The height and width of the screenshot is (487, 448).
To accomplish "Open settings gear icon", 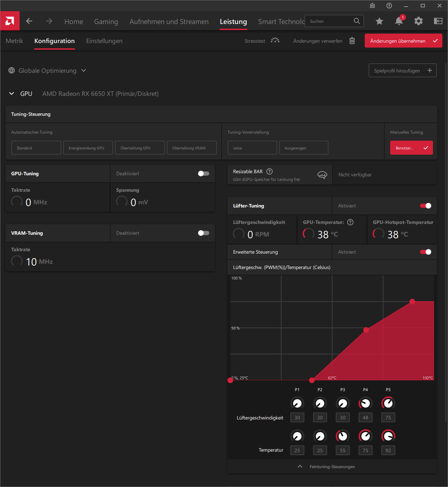I will click(418, 21).
